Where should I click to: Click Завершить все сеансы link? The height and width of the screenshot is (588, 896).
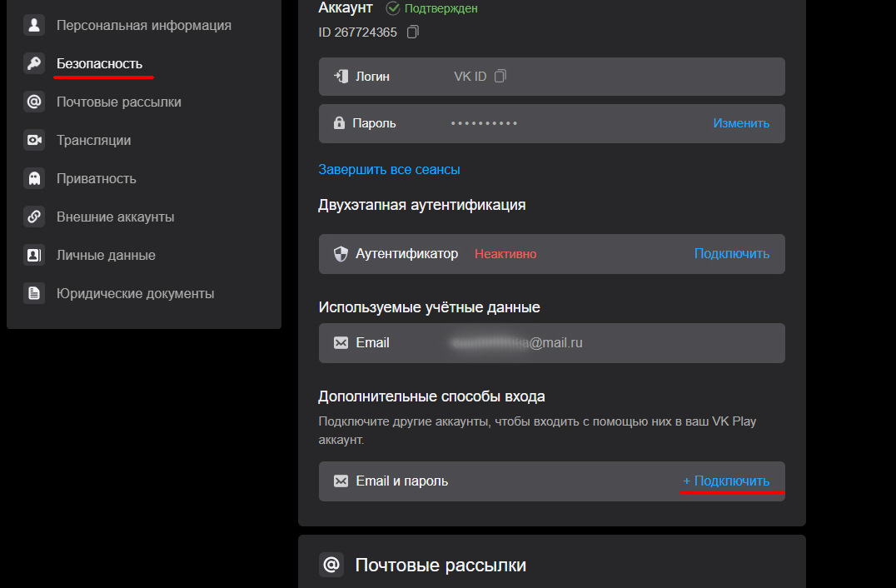[389, 169]
